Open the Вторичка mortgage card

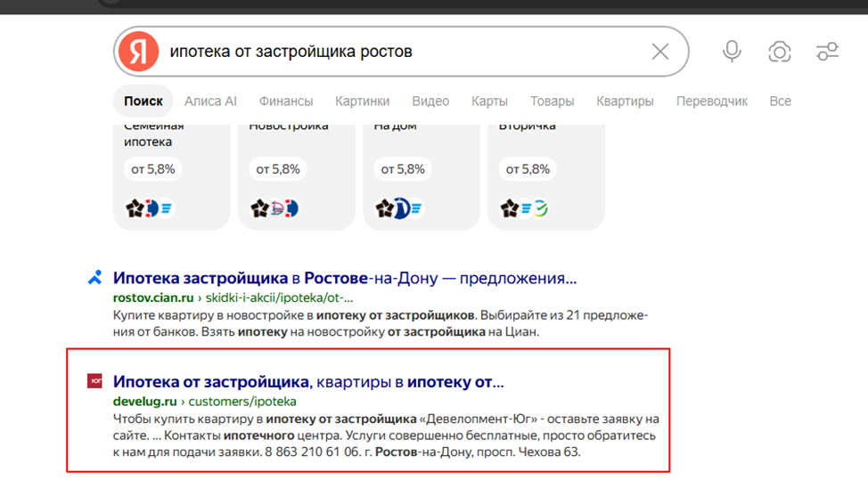tap(546, 177)
